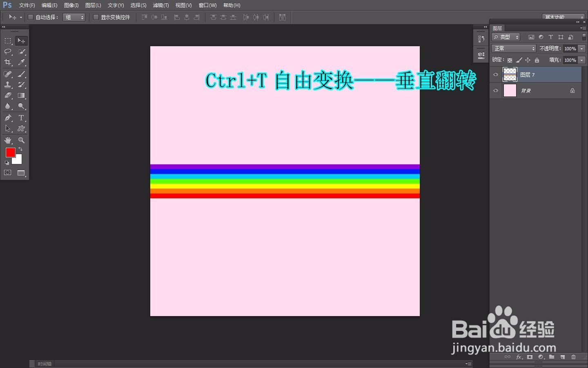Create a new layer
Screen dimensions: 588x368
coord(563,357)
